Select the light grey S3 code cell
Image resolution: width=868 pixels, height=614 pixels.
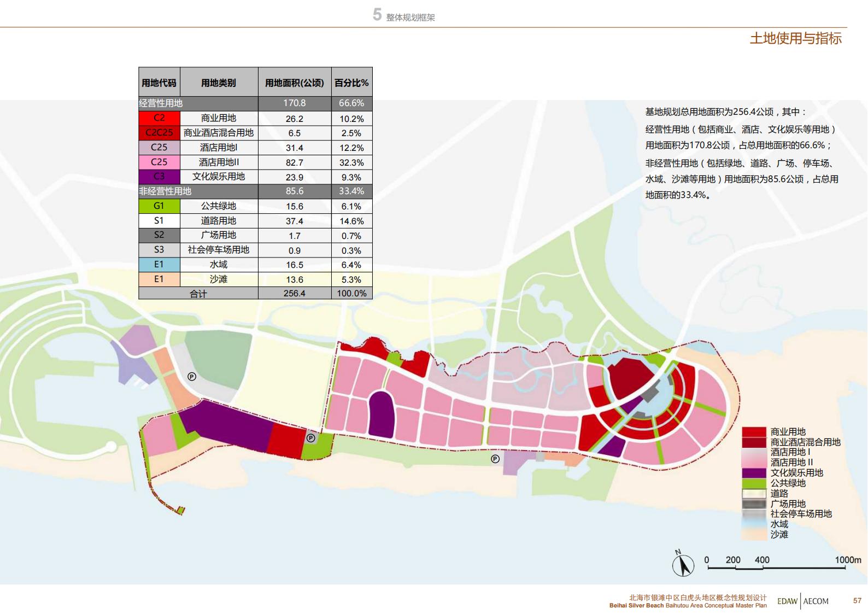tap(159, 250)
